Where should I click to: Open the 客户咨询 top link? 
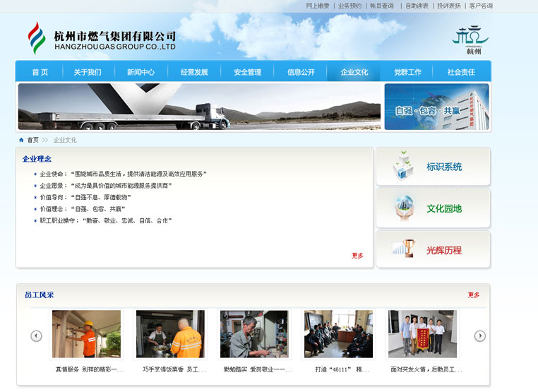click(x=481, y=6)
